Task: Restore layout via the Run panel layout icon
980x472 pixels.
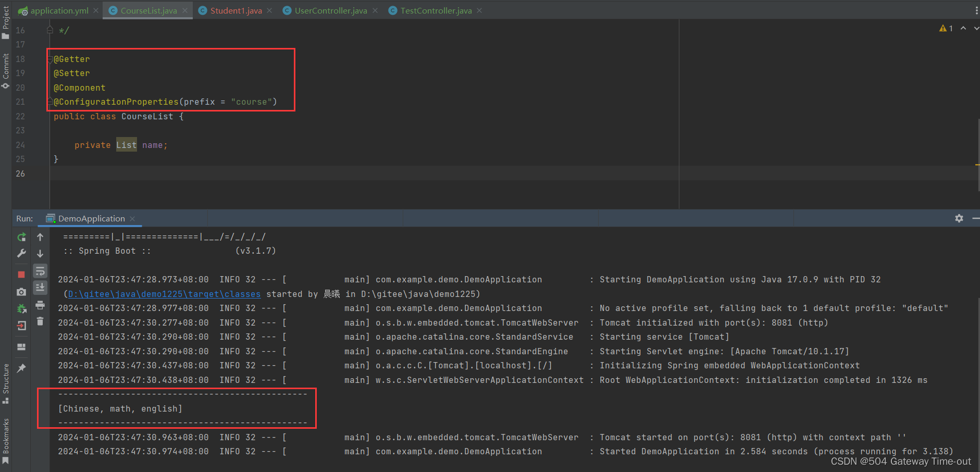Action: pyautogui.click(x=21, y=347)
